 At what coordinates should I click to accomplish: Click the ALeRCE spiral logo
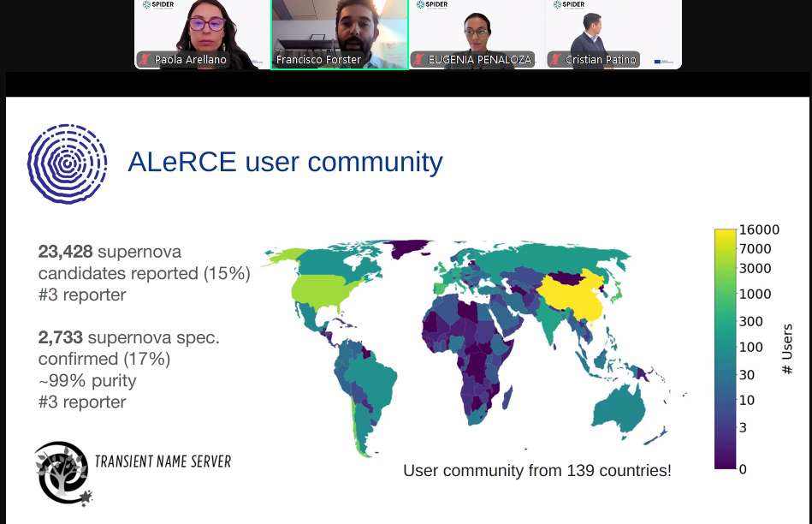click(x=67, y=164)
